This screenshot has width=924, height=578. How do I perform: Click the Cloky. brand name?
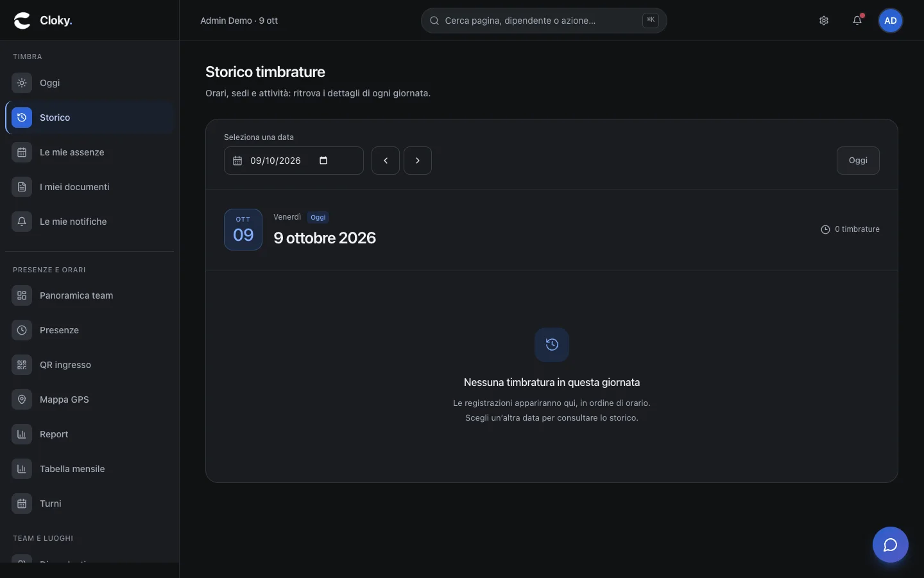pos(56,21)
